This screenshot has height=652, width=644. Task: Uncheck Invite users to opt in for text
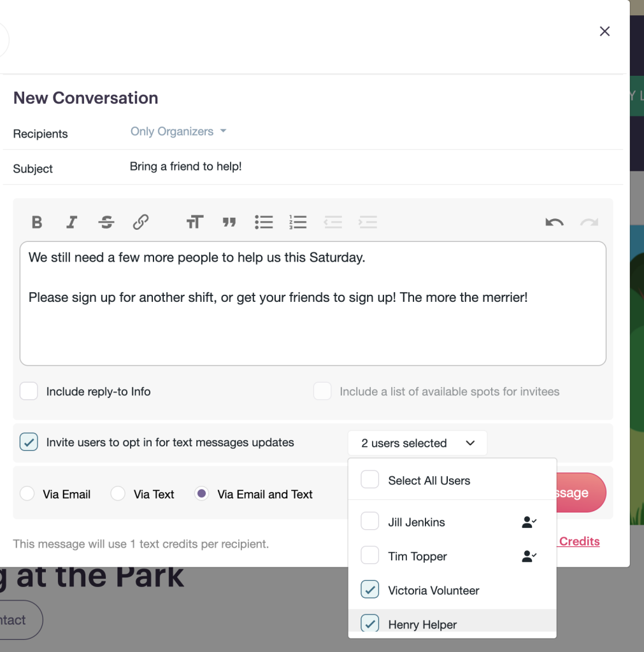point(29,442)
